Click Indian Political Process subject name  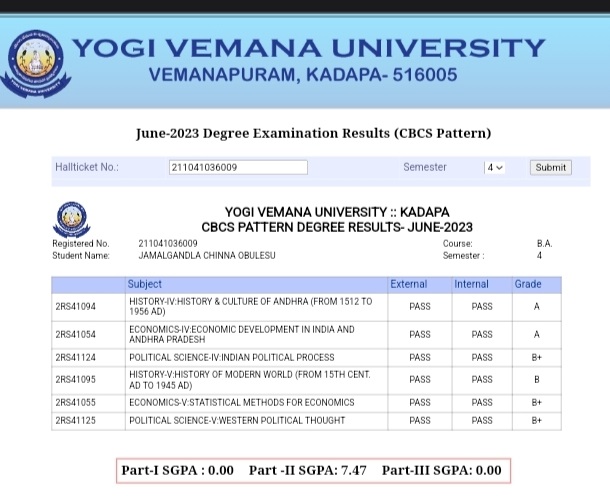231,358
